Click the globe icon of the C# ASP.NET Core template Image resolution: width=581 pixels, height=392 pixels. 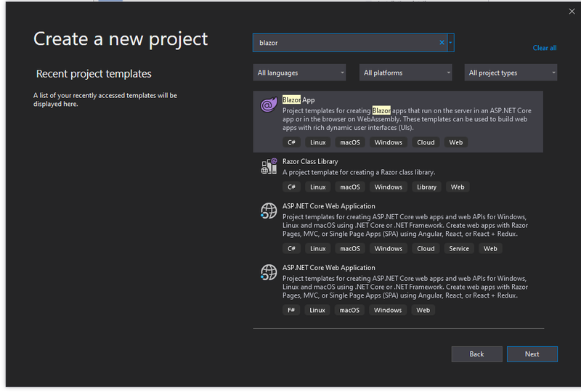coord(269,211)
